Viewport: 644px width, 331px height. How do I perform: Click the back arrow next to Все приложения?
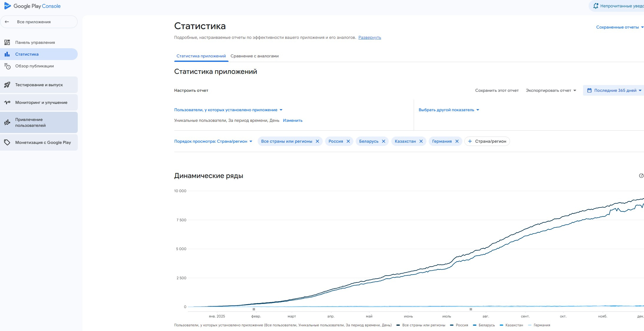7,22
